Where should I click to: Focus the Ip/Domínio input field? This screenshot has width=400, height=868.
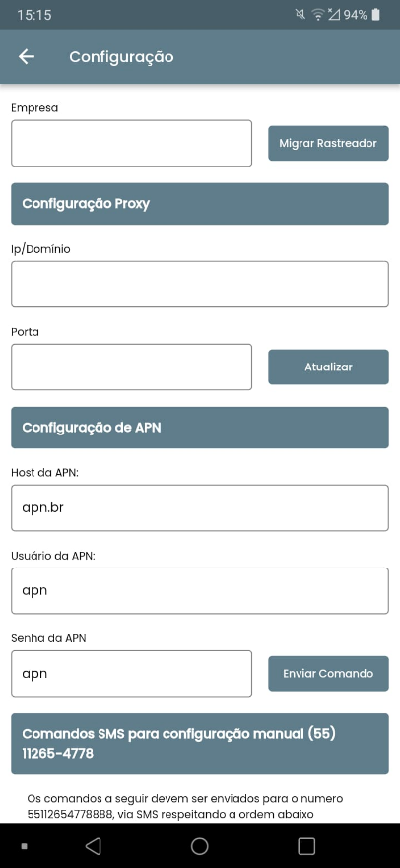200,284
